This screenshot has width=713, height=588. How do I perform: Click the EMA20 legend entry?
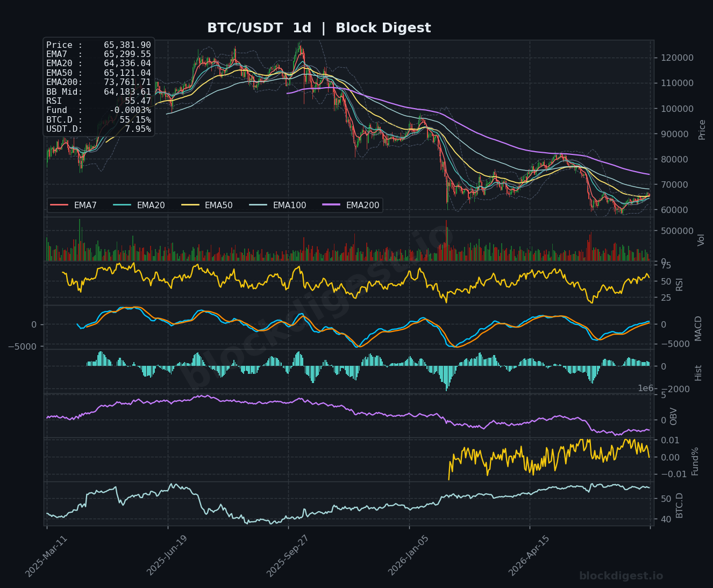coord(139,205)
